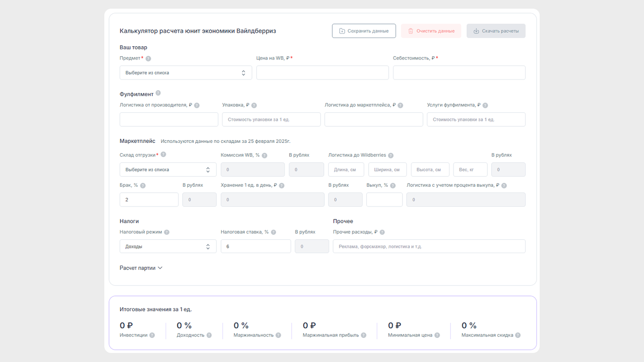Click help icon beside Налоговая ставка
This screenshot has height=362, width=644.
(x=274, y=232)
